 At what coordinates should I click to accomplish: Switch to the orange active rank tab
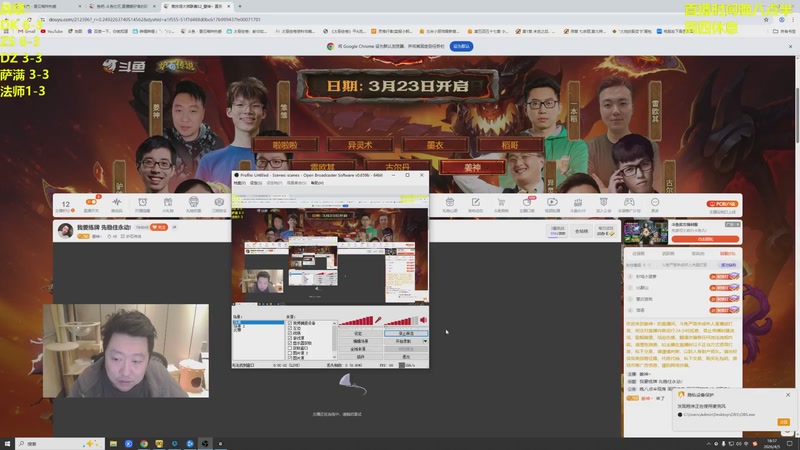[x=728, y=253]
